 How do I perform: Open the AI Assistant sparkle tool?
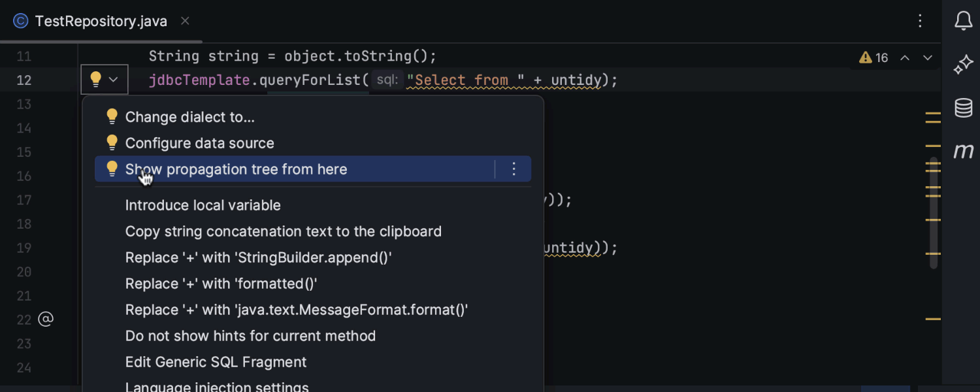963,65
